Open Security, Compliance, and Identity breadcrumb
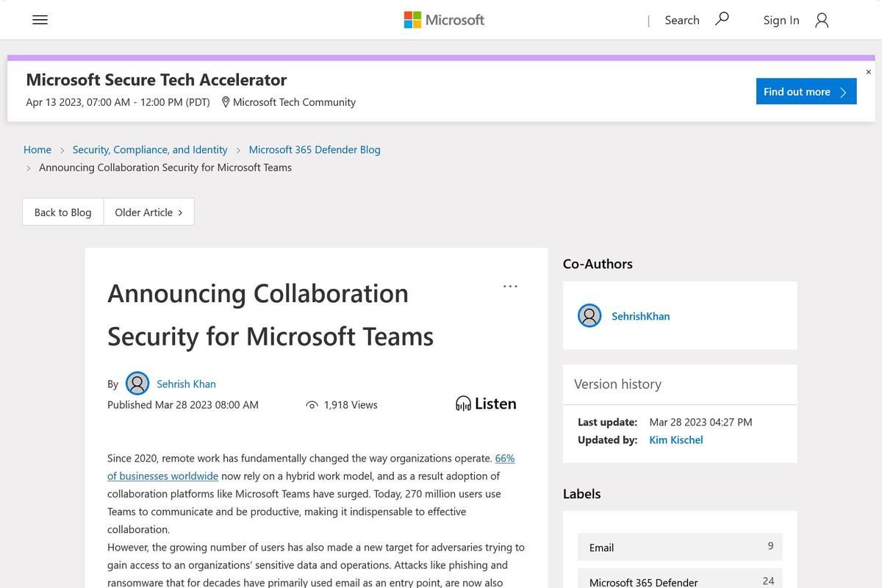The height and width of the screenshot is (588, 882). [x=150, y=149]
